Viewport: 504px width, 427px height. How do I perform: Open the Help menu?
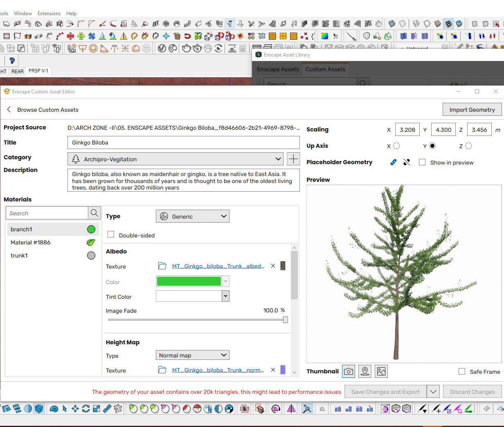click(x=71, y=14)
